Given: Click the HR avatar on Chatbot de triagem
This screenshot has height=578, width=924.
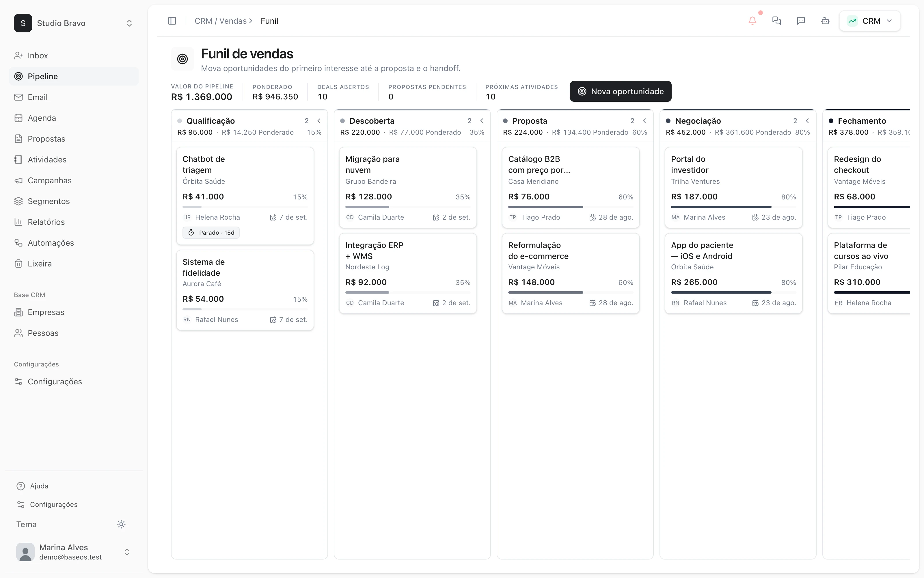Looking at the screenshot, I should [187, 218].
